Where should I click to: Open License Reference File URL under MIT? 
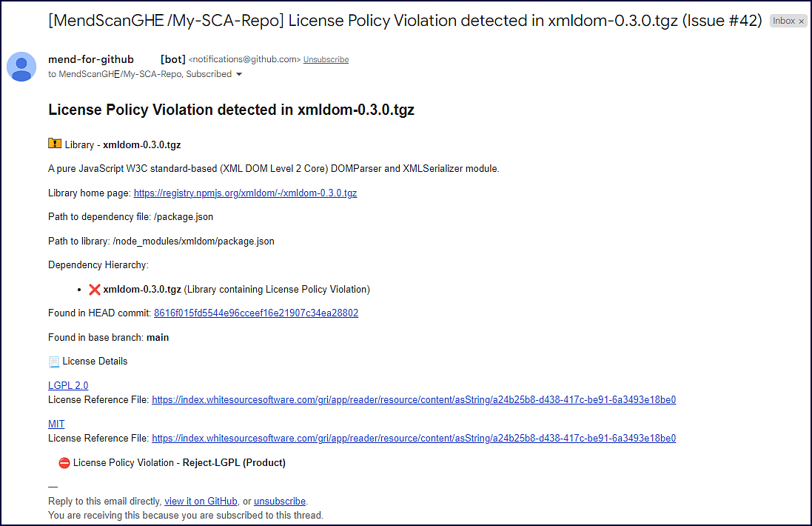click(x=414, y=439)
